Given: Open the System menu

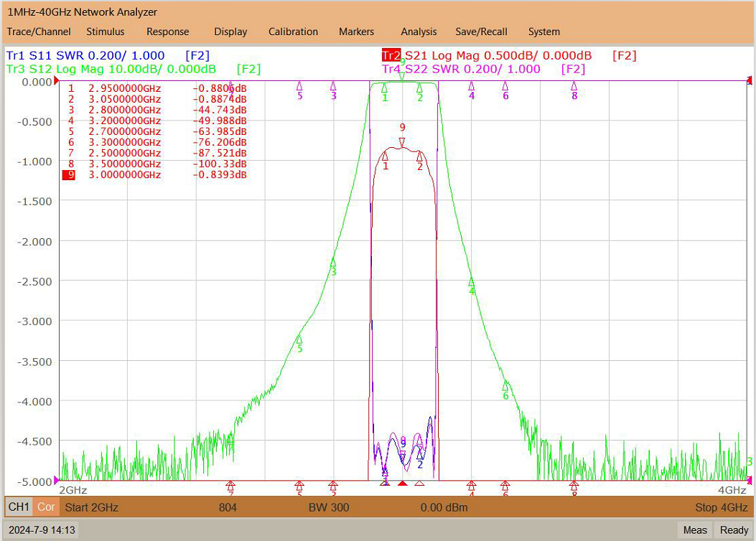Looking at the screenshot, I should tap(544, 32).
